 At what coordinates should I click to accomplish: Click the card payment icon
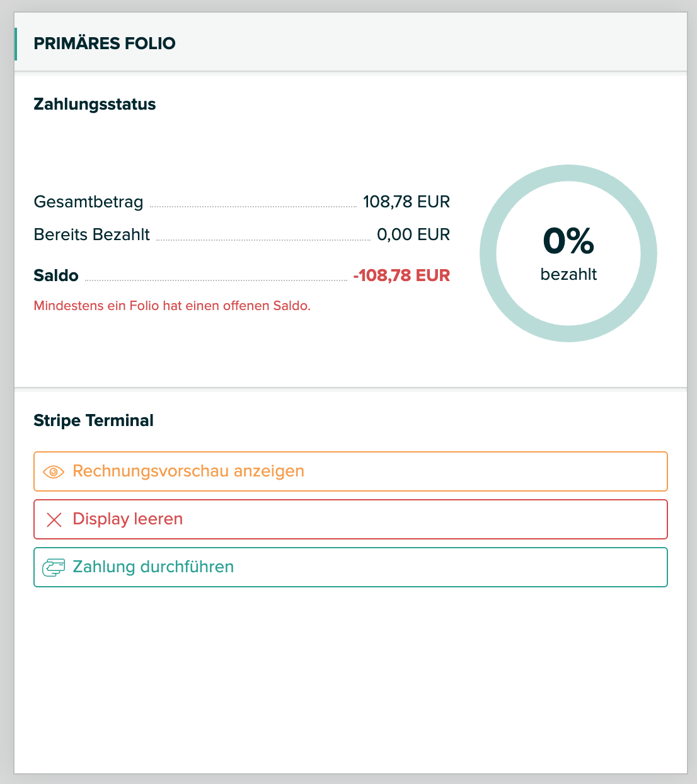(x=54, y=567)
